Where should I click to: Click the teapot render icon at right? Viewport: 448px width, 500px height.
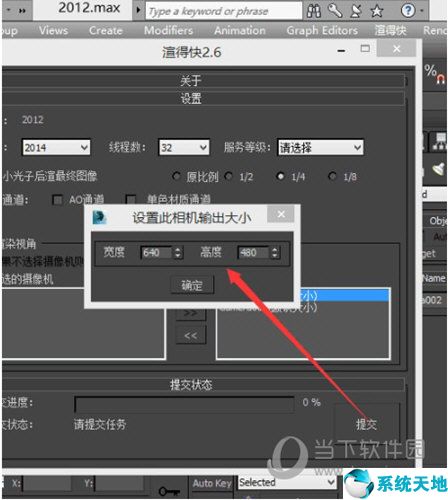439,169
